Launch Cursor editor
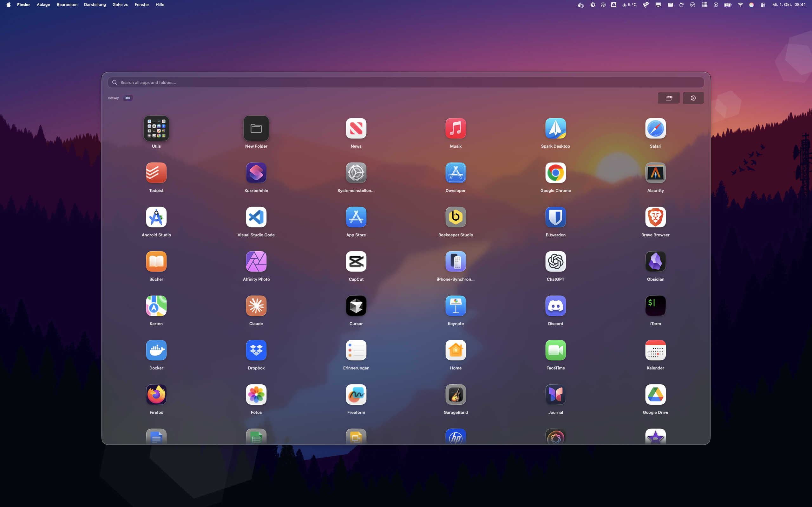The height and width of the screenshot is (507, 812). coord(356,306)
